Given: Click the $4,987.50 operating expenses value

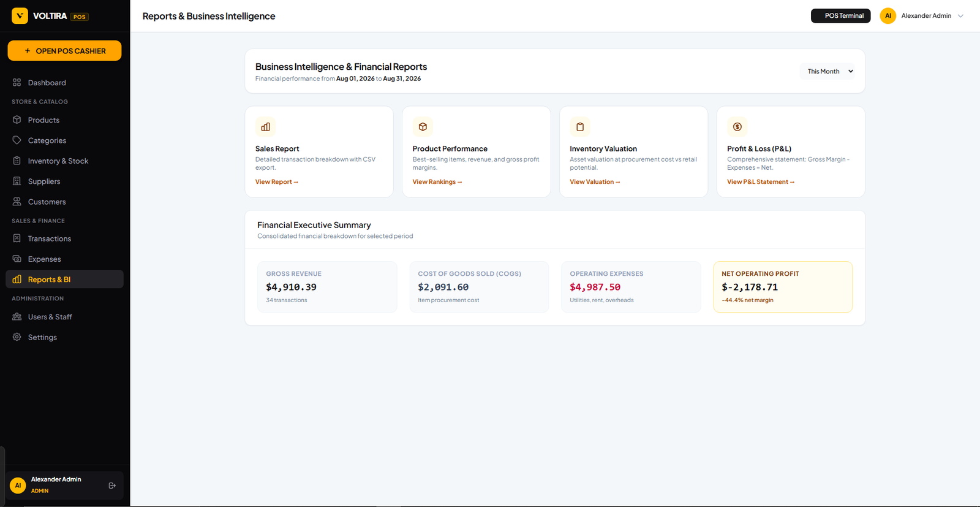Looking at the screenshot, I should tap(595, 287).
